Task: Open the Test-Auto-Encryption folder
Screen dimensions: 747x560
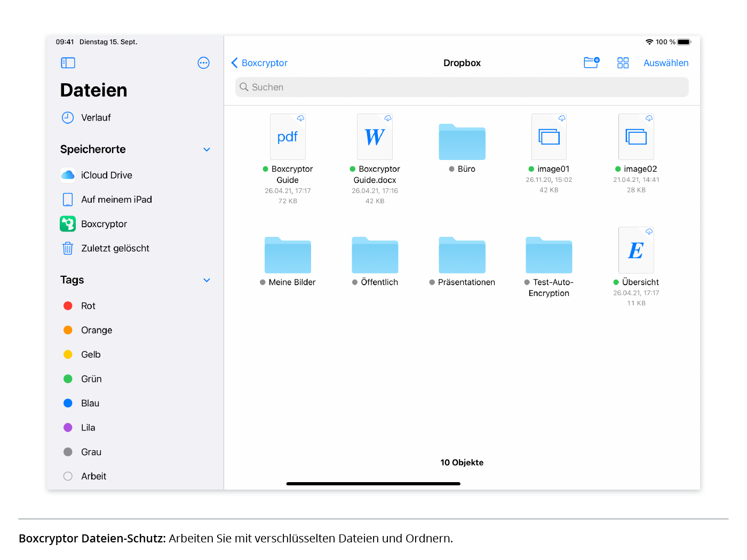Action: (549, 255)
